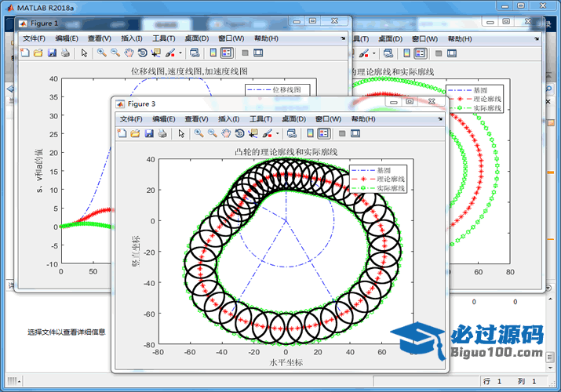Image resolution: width=561 pixels, height=392 pixels.
Task: Click legend entry 理论廓线 in Figure 3
Action: point(391,179)
